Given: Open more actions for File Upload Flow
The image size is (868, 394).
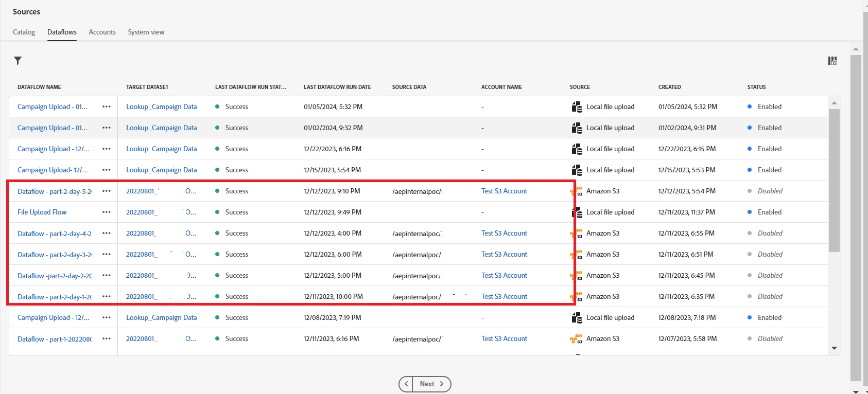Looking at the screenshot, I should click(x=107, y=212).
